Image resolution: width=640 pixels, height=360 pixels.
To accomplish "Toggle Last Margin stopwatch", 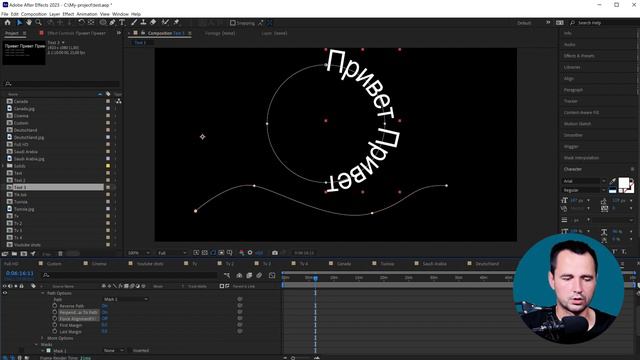I will point(55,332).
